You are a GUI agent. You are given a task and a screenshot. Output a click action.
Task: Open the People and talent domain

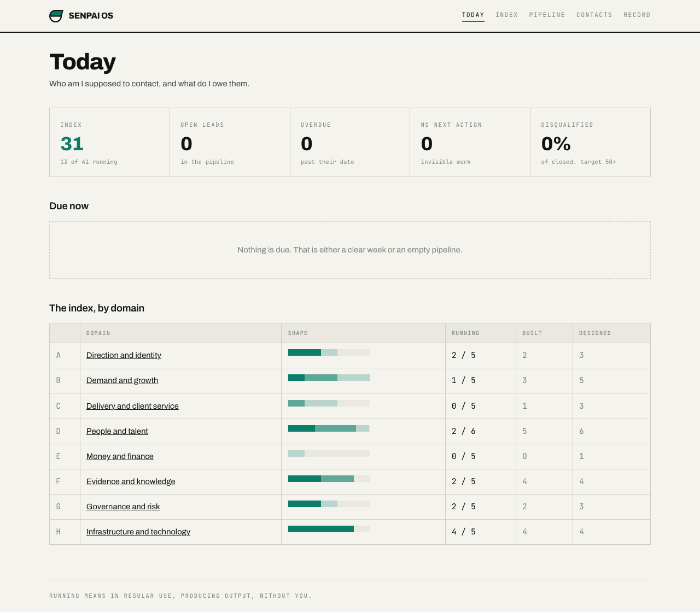point(117,431)
